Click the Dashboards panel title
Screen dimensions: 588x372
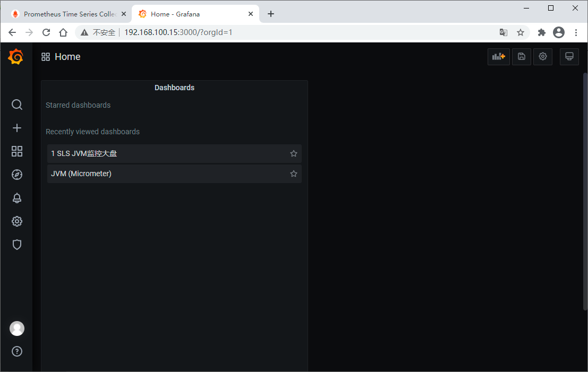click(174, 88)
